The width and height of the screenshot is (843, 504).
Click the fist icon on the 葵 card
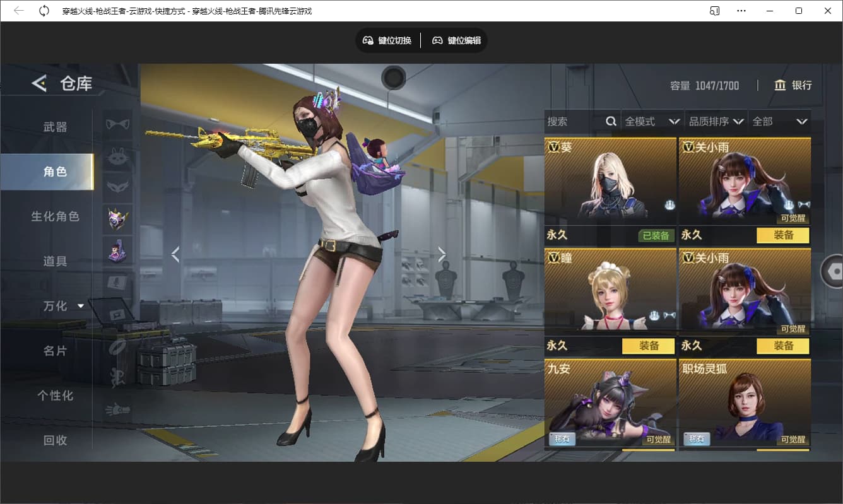(x=669, y=205)
